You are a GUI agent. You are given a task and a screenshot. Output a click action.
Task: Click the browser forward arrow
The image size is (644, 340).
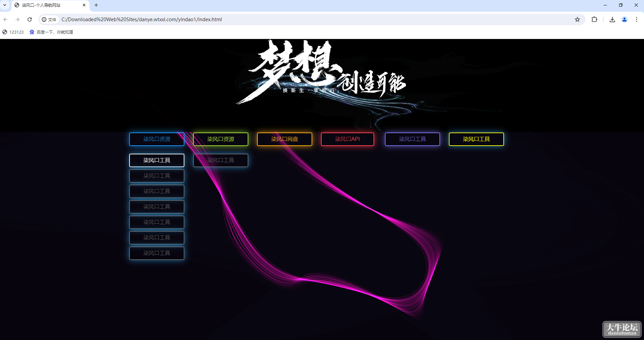17,20
